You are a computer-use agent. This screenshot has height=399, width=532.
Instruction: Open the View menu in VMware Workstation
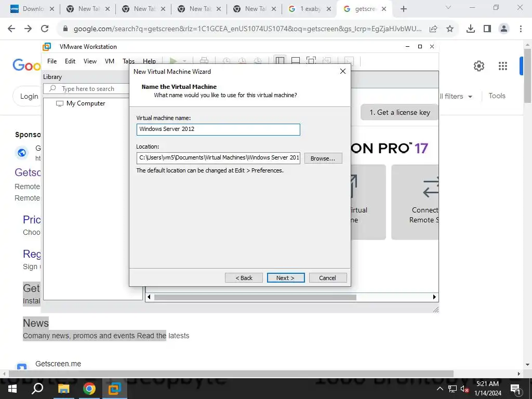(x=90, y=61)
